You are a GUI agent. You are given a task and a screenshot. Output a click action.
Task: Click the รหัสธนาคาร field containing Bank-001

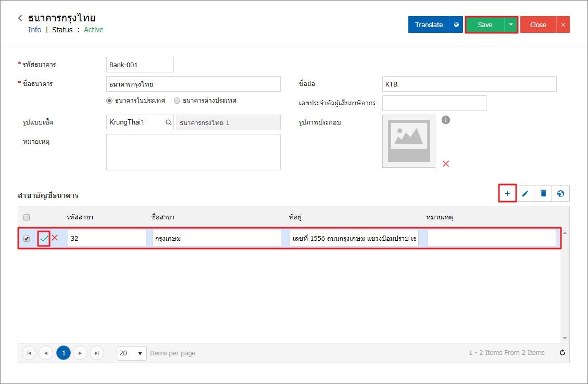140,65
